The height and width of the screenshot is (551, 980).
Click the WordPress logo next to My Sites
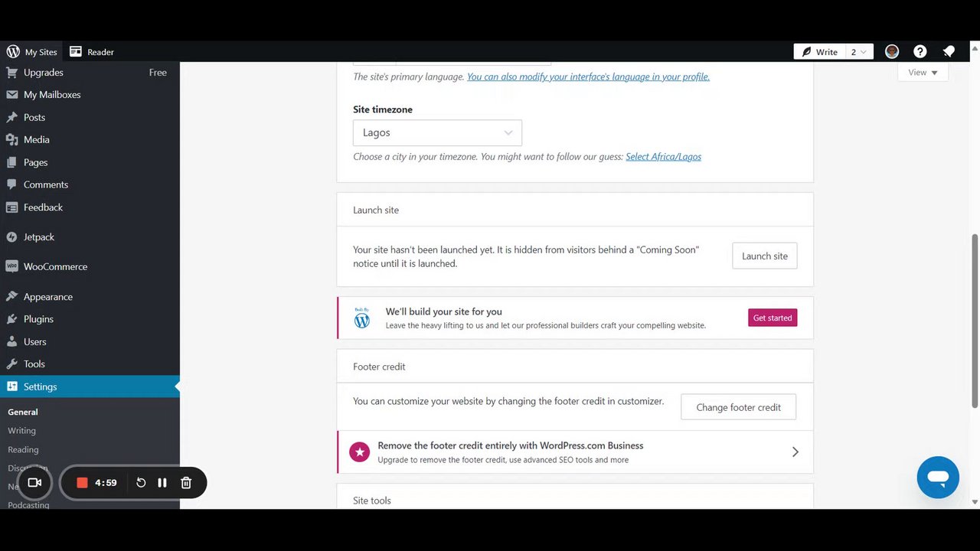(13, 51)
